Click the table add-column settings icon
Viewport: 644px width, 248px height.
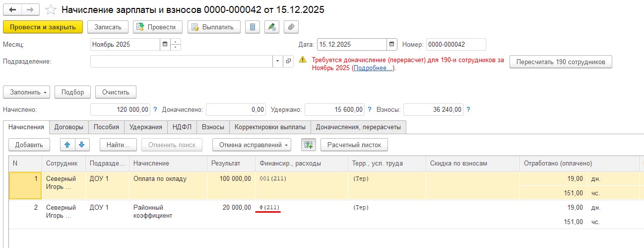click(x=309, y=145)
